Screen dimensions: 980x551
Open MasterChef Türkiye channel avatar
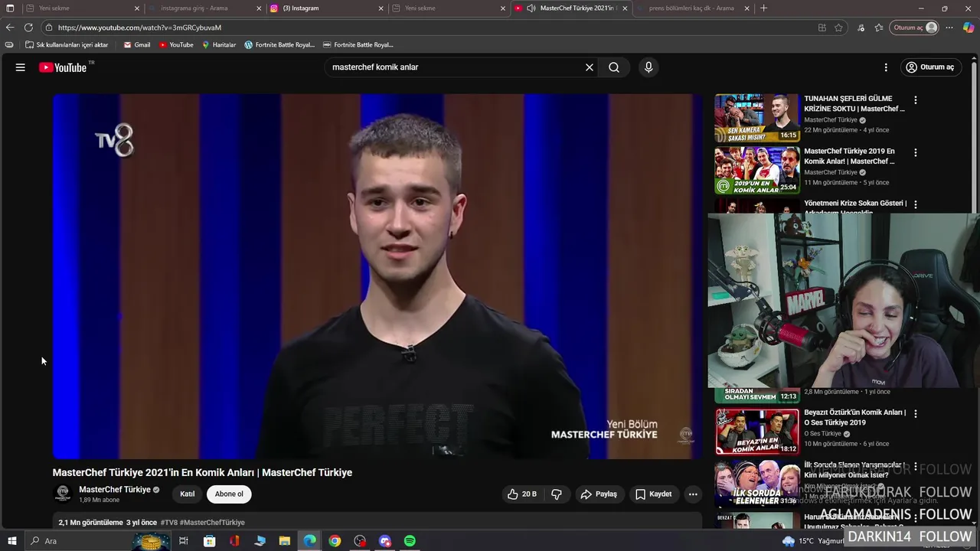coord(63,494)
